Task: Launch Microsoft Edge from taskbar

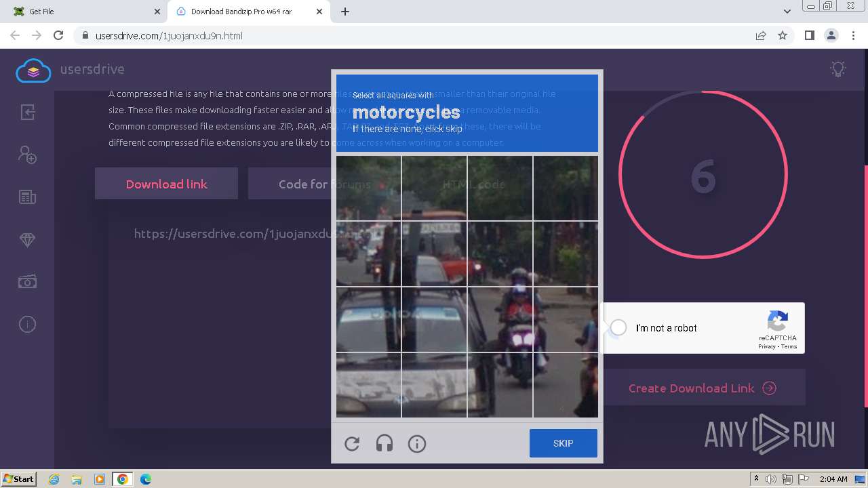Action: [x=146, y=479]
